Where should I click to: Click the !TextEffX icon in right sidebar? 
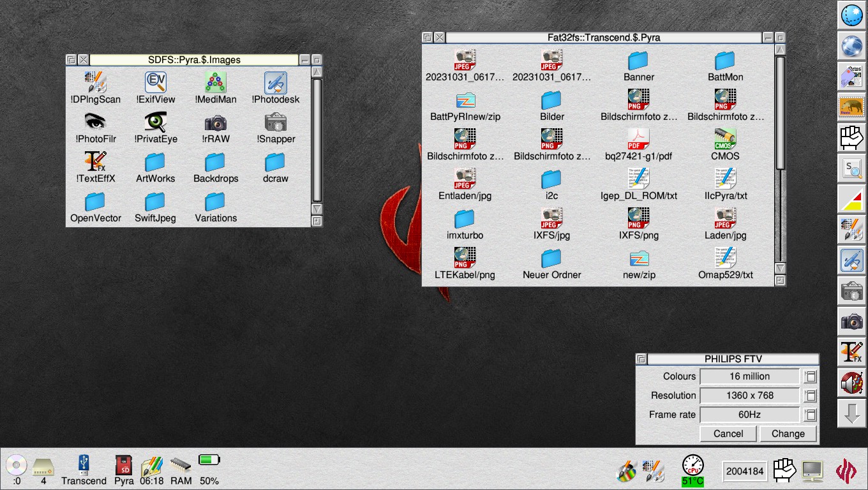point(851,352)
